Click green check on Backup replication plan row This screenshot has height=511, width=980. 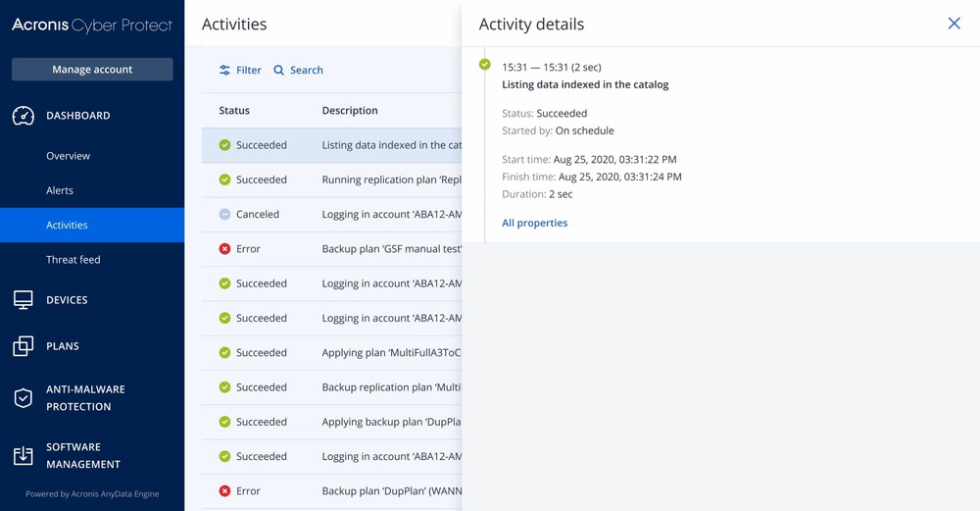tap(225, 387)
